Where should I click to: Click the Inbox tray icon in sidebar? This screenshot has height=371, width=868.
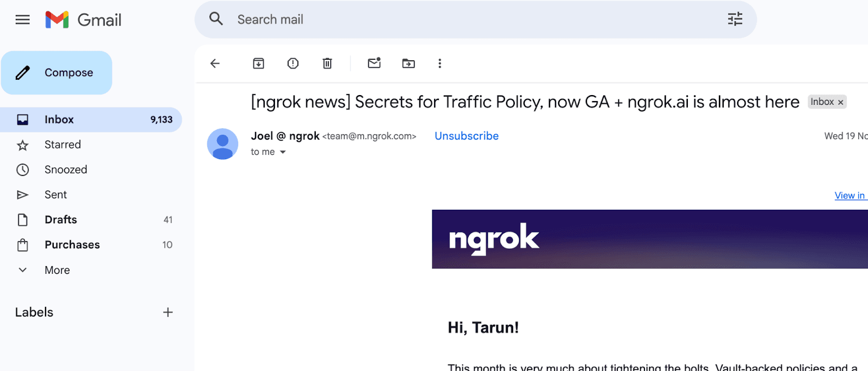pyautogui.click(x=22, y=120)
